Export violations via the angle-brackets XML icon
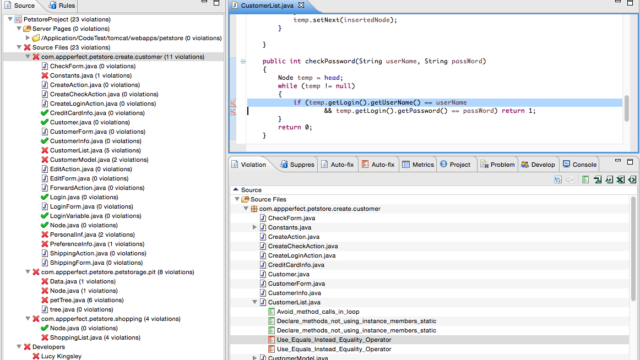This screenshot has width=640, height=360. [x=632, y=180]
